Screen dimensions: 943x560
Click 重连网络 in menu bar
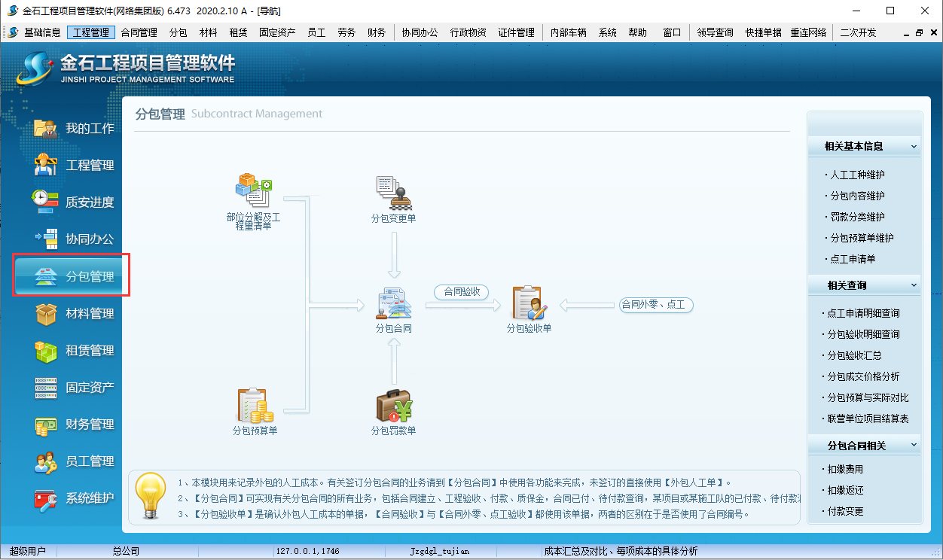(x=809, y=32)
